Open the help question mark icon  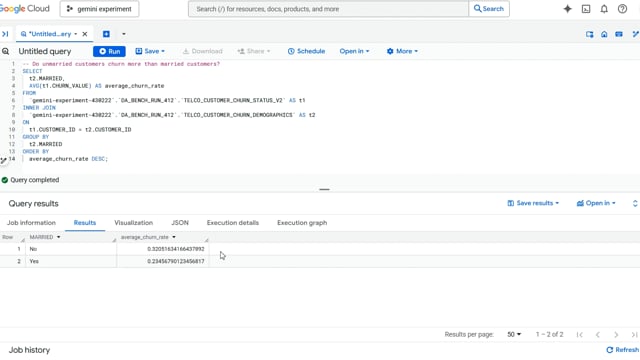[622, 9]
